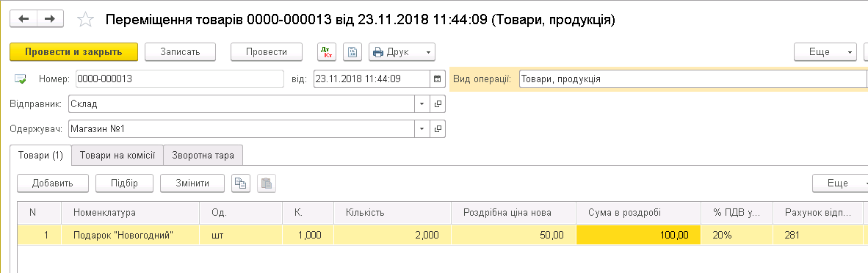
Task: Open Відправник record with open-form icon
Action: tap(438, 103)
